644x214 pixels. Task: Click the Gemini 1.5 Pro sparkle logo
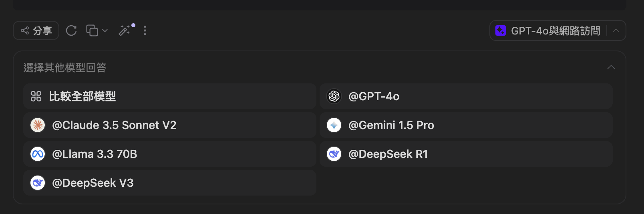coord(334,125)
